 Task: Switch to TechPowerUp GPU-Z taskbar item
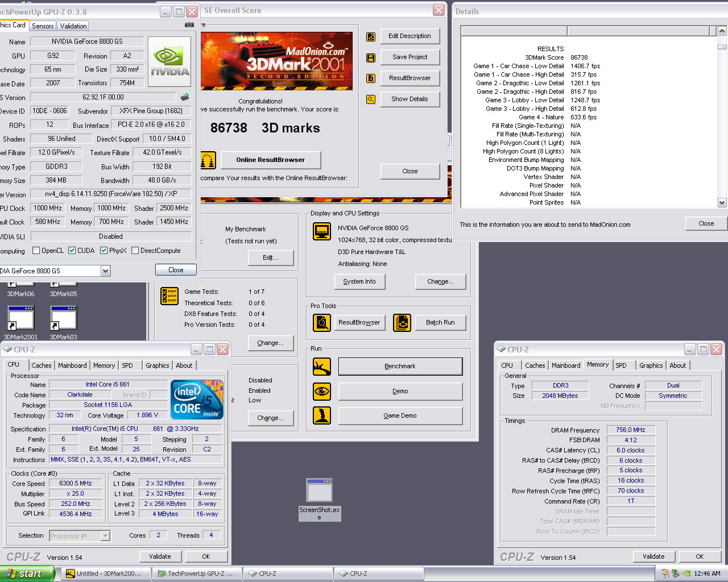[x=197, y=573]
